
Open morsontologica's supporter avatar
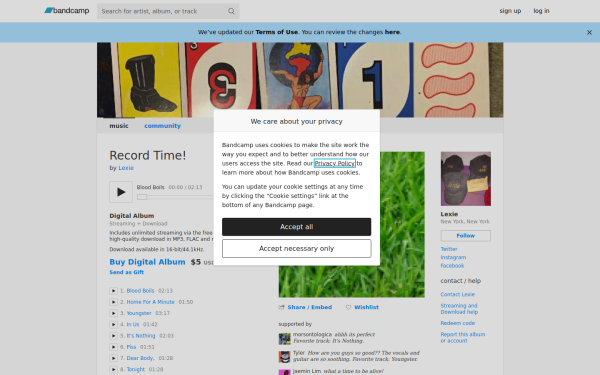tap(284, 339)
